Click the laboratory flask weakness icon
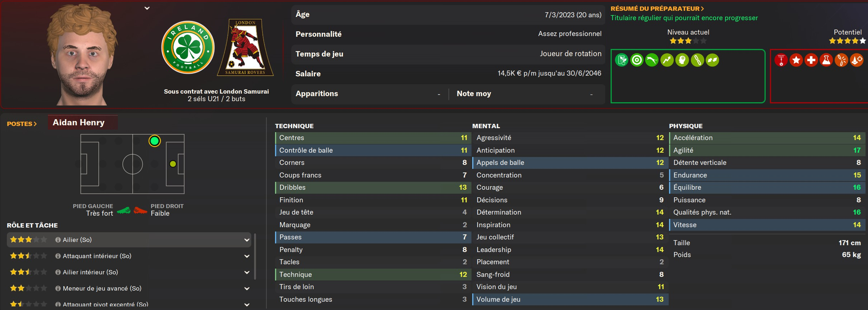The image size is (868, 310). pyautogui.click(x=826, y=60)
